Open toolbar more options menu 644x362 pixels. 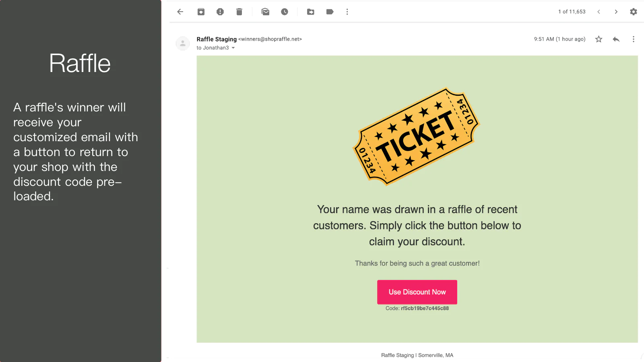click(x=347, y=12)
